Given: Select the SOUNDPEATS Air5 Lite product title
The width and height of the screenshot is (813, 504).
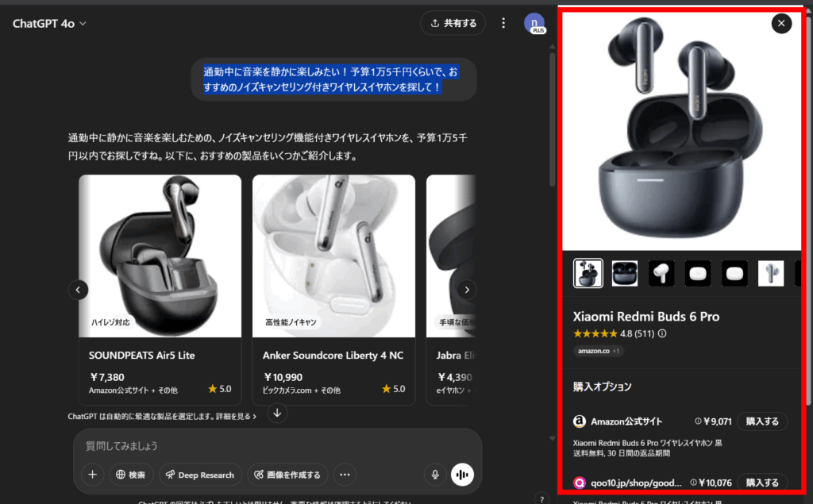Looking at the screenshot, I should click(141, 356).
